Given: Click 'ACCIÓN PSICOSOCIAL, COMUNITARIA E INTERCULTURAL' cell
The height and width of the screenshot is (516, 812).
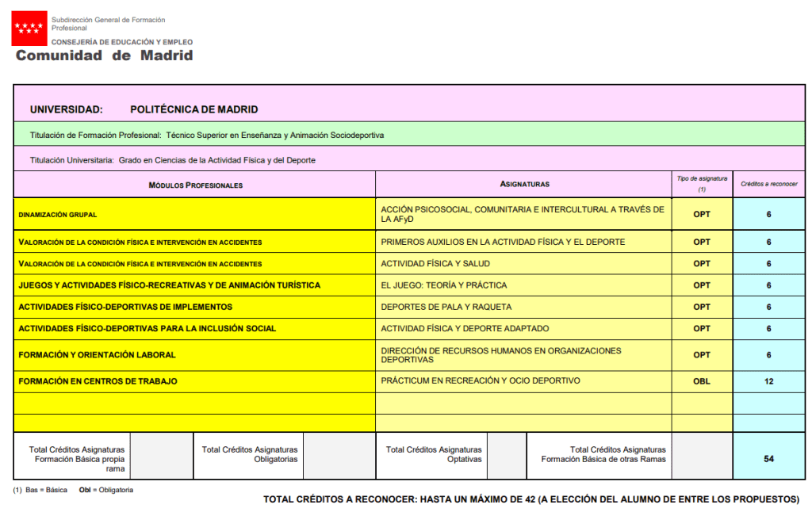Looking at the screenshot, I should click(x=523, y=214).
